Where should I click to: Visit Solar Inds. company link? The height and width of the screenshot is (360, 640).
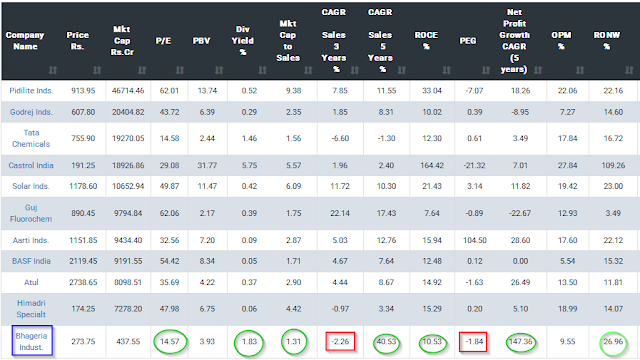pos(31,186)
